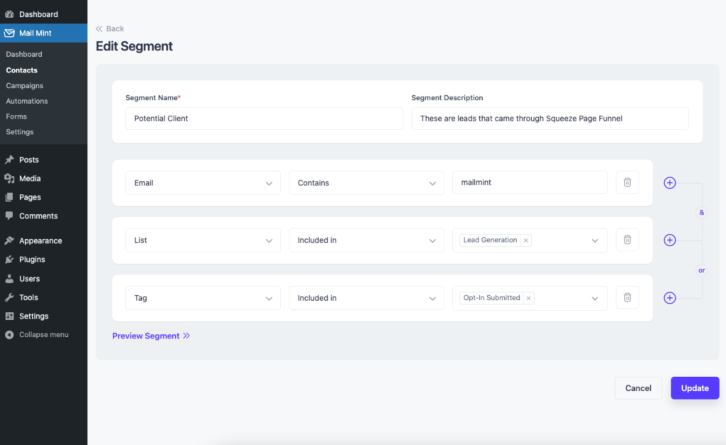Toggle the '&' logical operator
This screenshot has width=726, height=445.
tap(701, 213)
